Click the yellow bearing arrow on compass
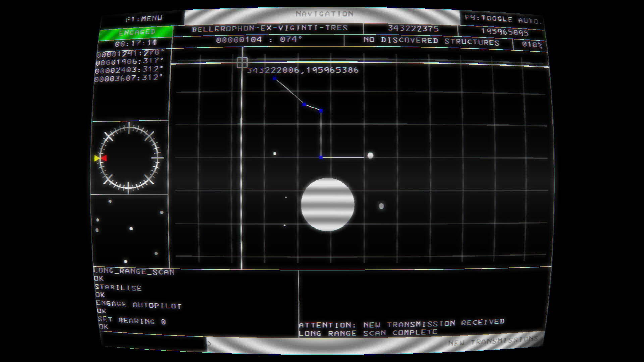 [97, 158]
